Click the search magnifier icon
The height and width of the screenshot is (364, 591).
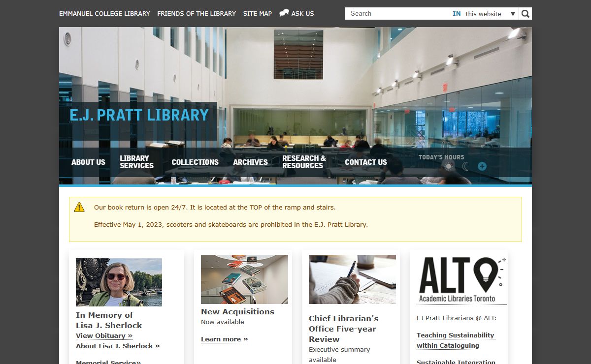point(525,14)
